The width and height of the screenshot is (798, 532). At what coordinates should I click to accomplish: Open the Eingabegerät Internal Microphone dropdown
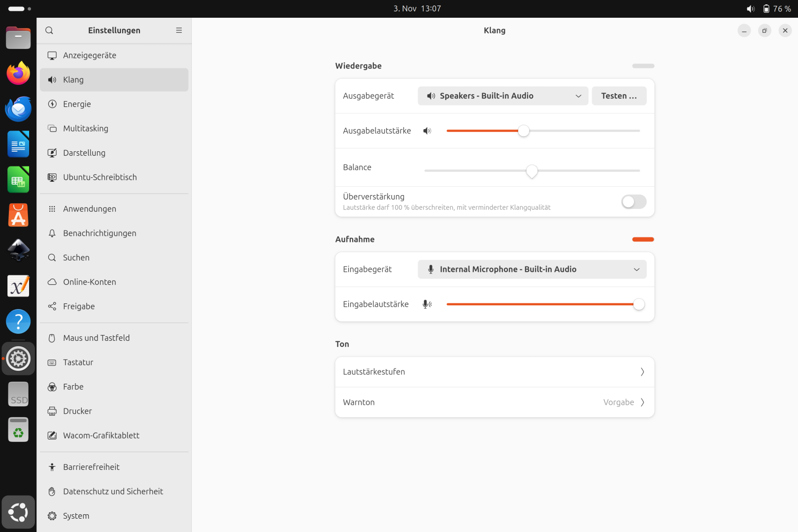(x=532, y=269)
